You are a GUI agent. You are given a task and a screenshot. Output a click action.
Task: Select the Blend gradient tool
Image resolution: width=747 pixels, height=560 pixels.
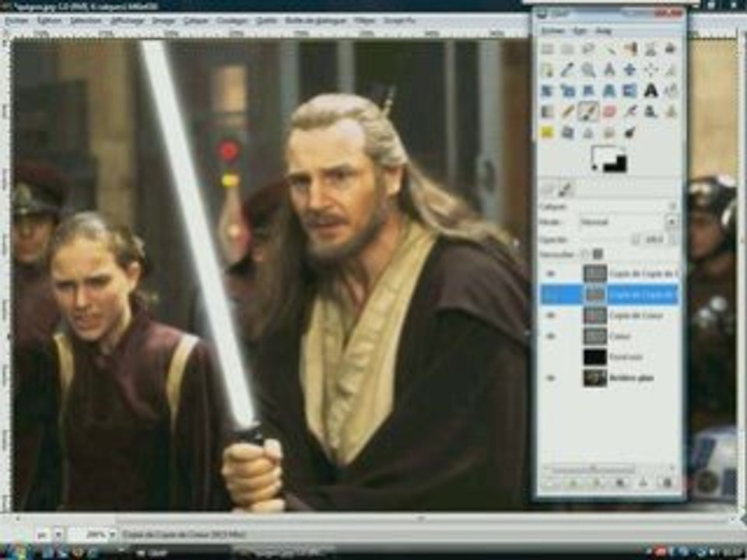coord(547,111)
